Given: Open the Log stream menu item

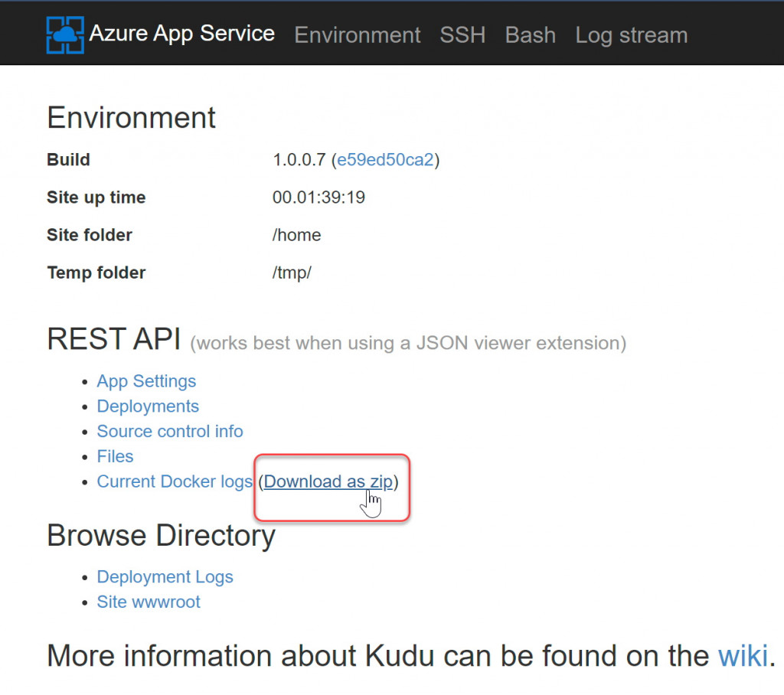Looking at the screenshot, I should [631, 35].
